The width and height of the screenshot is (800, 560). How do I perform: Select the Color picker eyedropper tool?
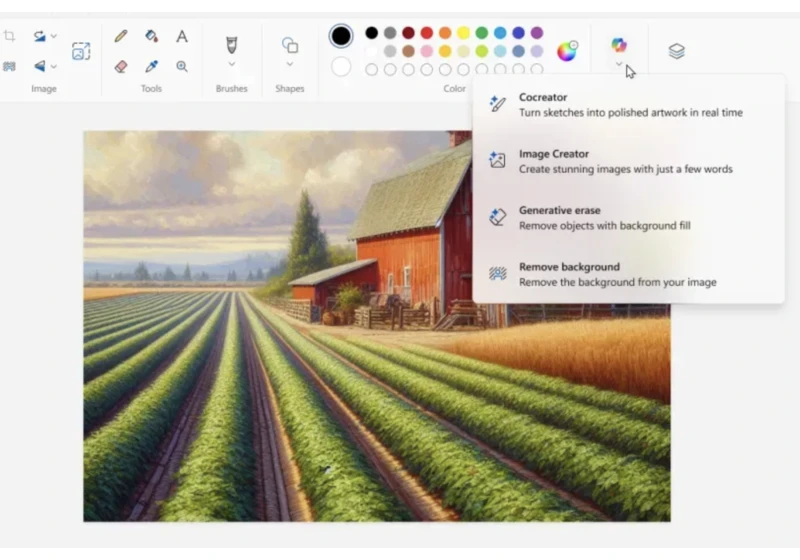151,66
